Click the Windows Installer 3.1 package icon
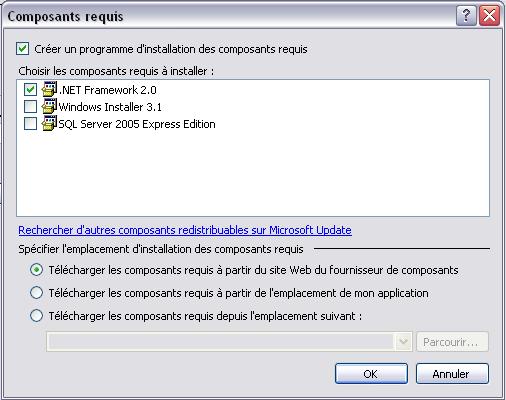 (49, 106)
